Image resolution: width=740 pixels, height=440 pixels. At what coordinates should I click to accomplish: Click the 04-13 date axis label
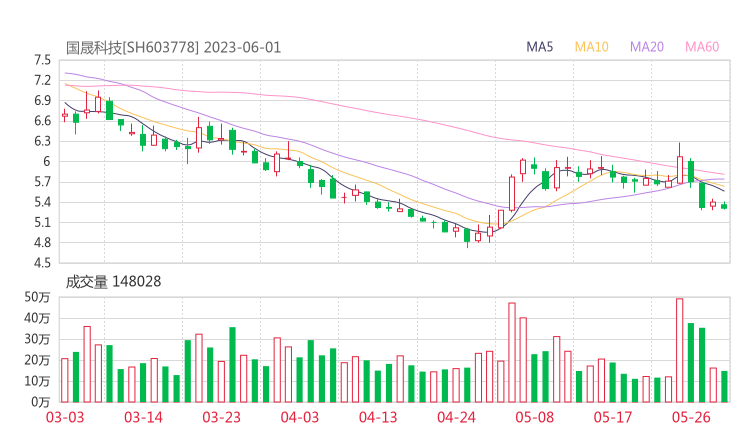click(378, 417)
